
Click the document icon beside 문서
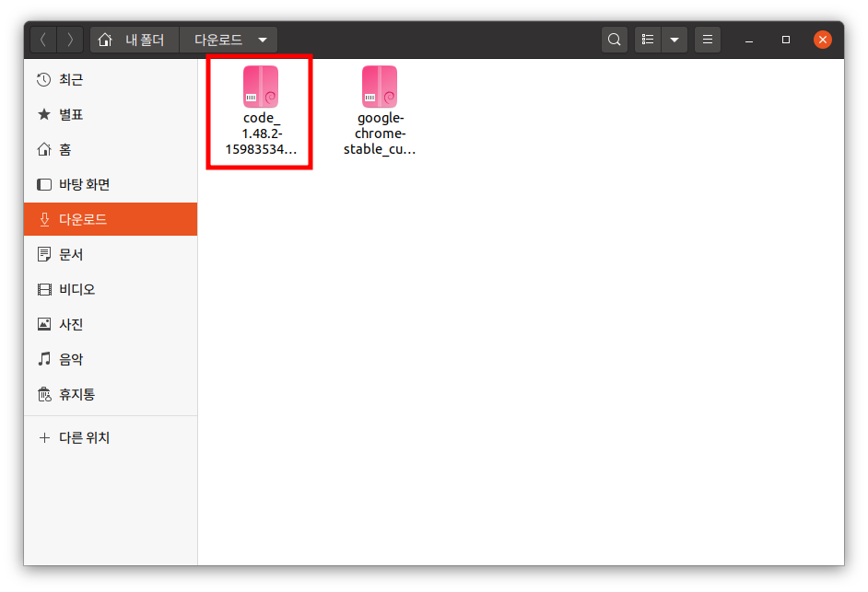click(43, 254)
